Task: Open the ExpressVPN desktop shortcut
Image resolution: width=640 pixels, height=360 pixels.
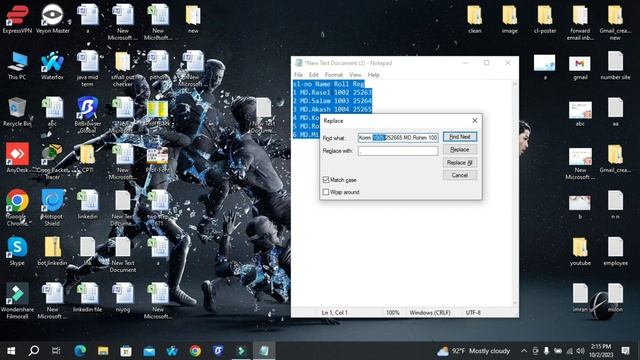Action: [17, 19]
